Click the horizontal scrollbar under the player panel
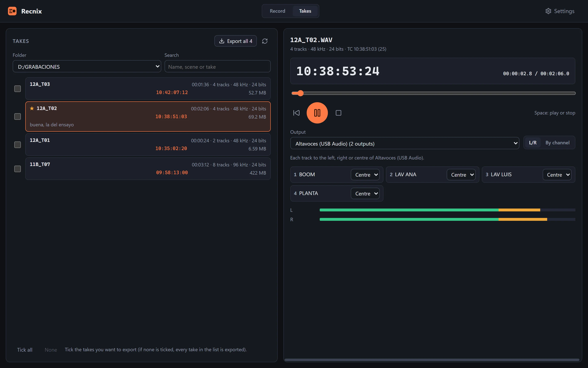 pyautogui.click(x=432, y=360)
